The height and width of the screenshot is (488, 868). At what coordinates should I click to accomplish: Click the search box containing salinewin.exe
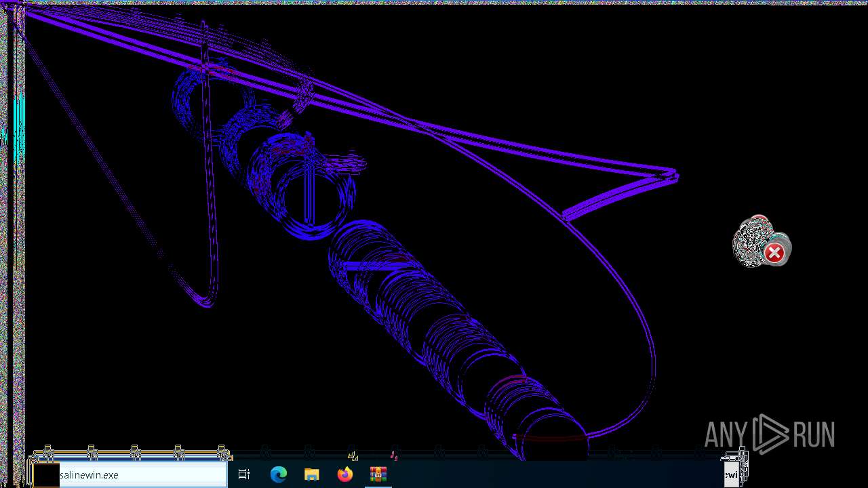point(130,475)
